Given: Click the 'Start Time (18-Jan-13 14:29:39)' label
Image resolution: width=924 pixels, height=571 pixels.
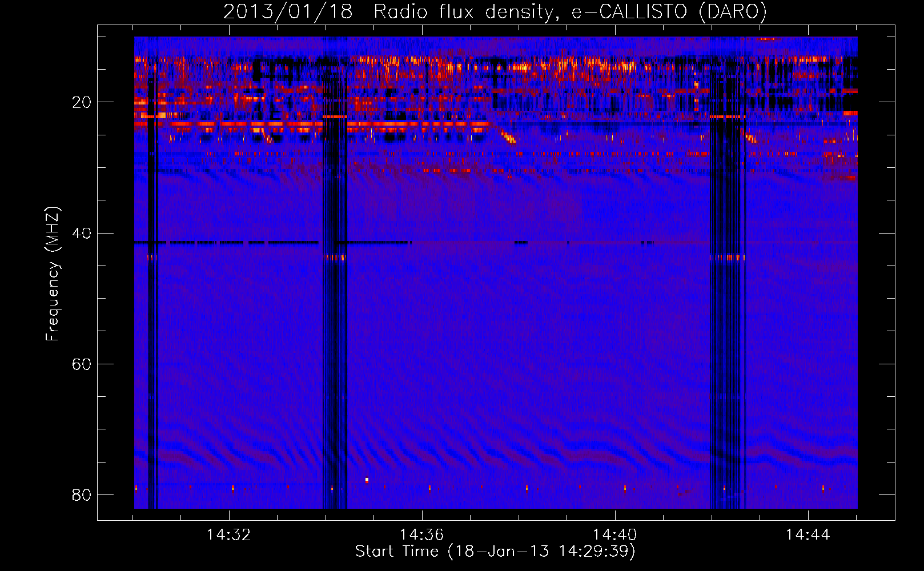Looking at the screenshot, I should pyautogui.click(x=495, y=552).
